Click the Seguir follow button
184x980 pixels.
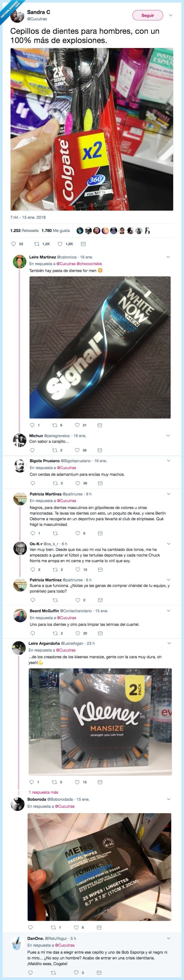click(x=148, y=15)
